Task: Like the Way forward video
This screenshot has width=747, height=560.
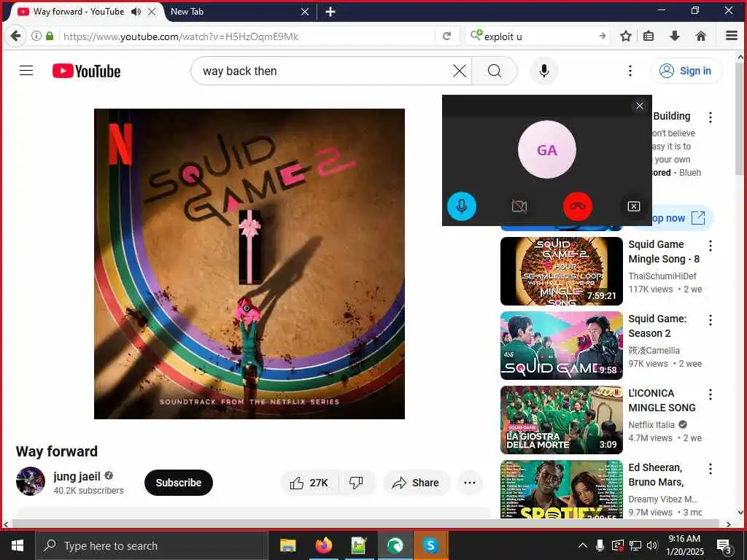Action: tap(309, 483)
